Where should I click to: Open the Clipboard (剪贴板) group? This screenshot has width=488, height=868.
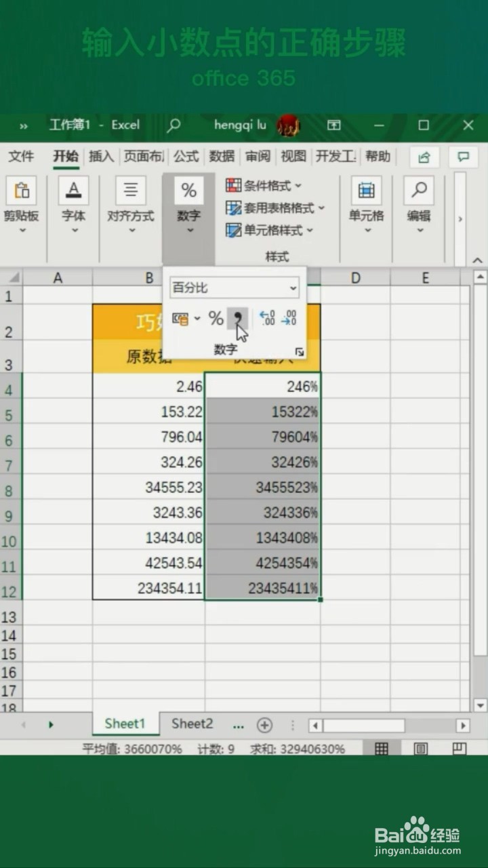tap(21, 206)
